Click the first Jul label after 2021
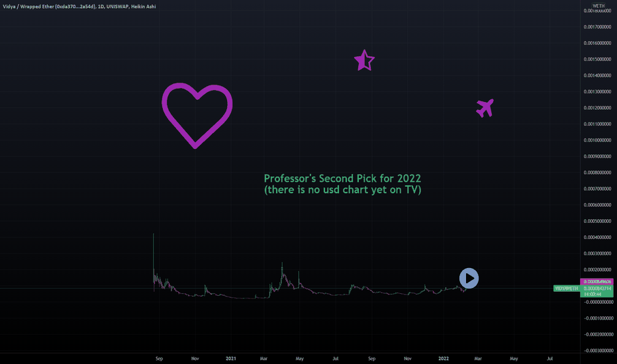The image size is (617, 364). click(x=335, y=359)
